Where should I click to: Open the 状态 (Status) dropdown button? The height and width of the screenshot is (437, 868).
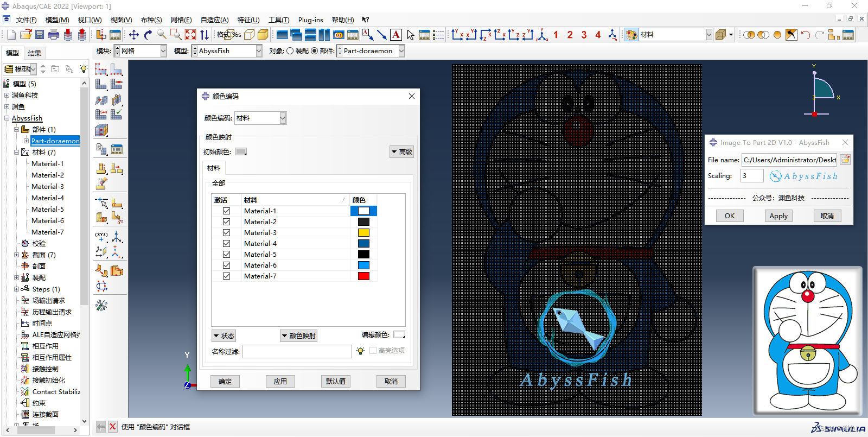pos(224,335)
